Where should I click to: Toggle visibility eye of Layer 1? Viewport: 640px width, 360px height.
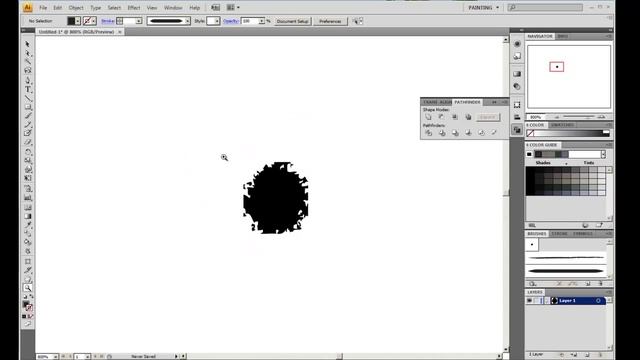pyautogui.click(x=529, y=301)
